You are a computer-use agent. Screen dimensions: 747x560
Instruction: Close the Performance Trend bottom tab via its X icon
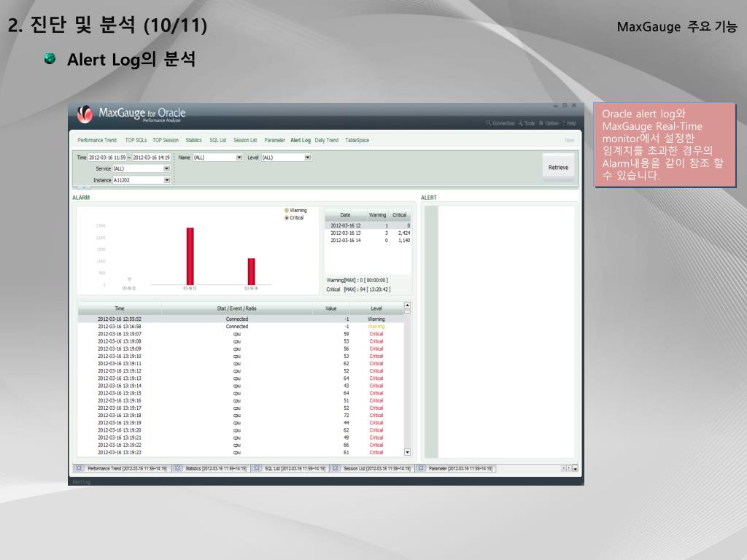[x=79, y=469]
